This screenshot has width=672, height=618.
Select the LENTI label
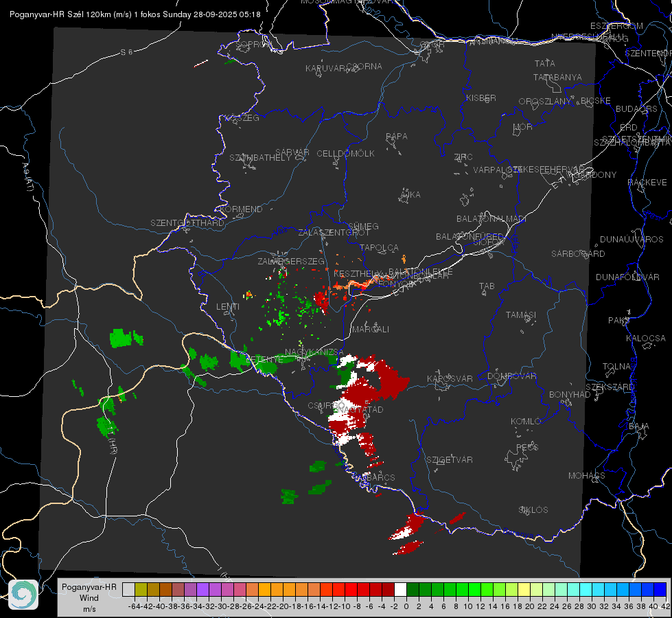point(228,307)
